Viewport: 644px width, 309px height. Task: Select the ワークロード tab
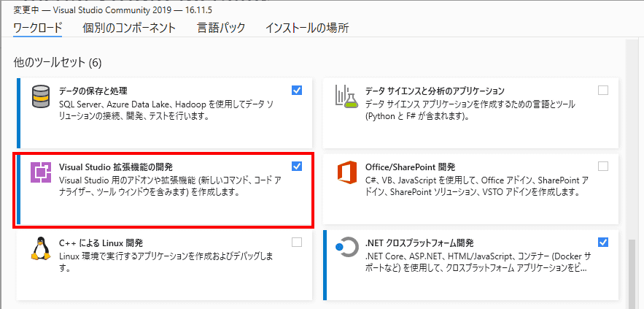click(x=38, y=28)
